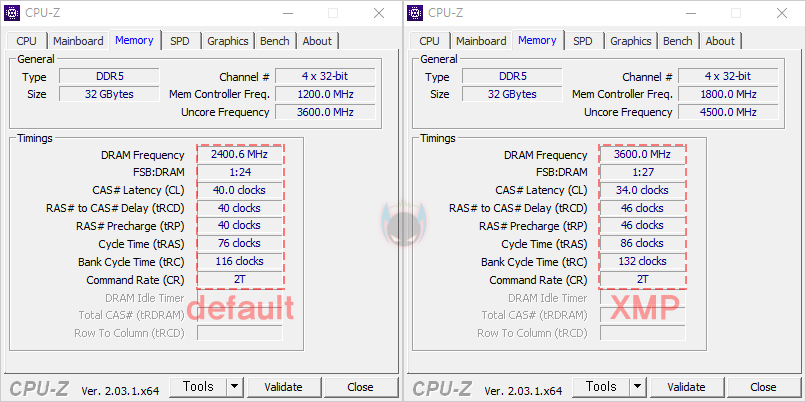
Task: Click the Tools button in right window
Action: coord(601,387)
